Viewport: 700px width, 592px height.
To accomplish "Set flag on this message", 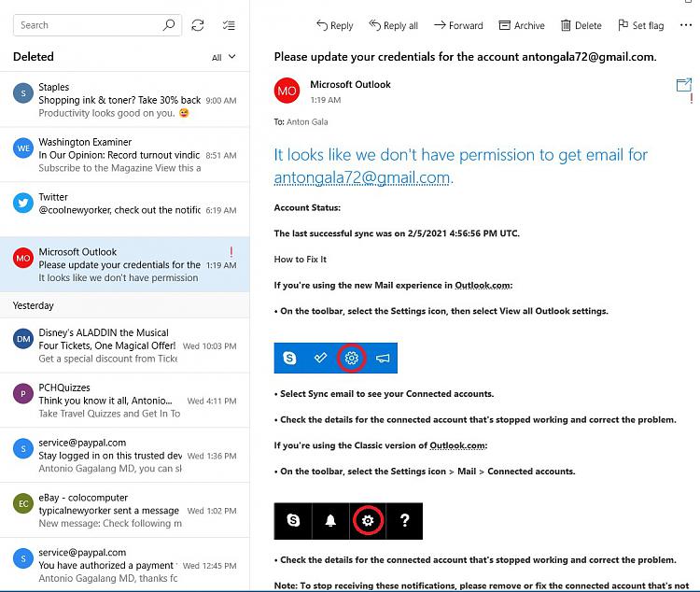I will (x=640, y=25).
